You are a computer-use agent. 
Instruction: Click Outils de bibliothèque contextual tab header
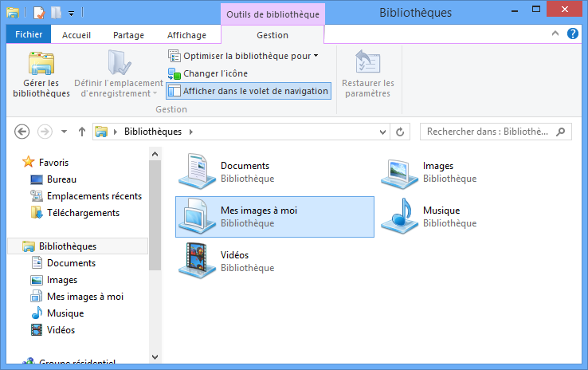pyautogui.click(x=272, y=14)
